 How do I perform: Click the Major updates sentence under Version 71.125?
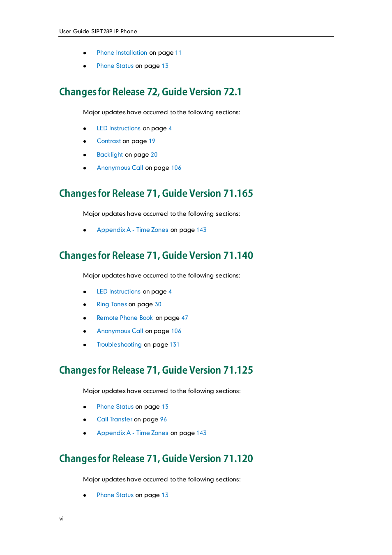coord(161,391)
